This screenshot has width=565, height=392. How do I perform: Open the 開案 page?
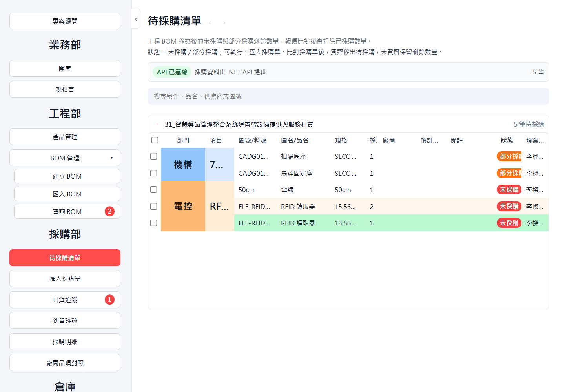coord(65,68)
